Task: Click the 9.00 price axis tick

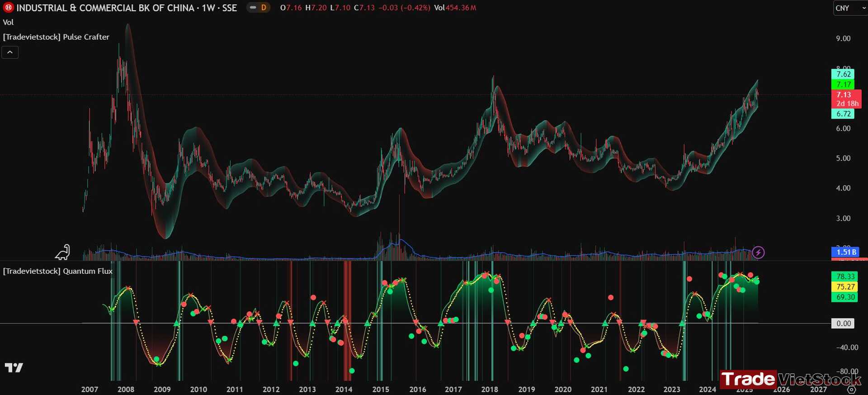Action: [843, 38]
